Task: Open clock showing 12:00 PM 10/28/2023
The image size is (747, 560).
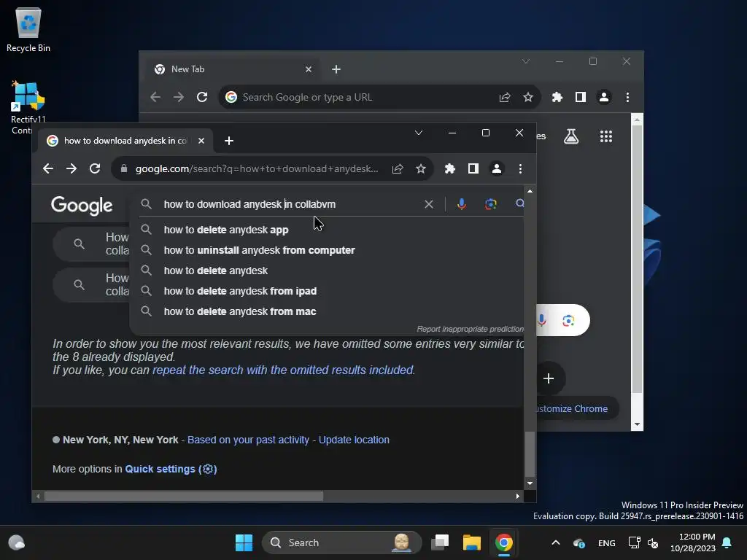Action: tap(693, 542)
